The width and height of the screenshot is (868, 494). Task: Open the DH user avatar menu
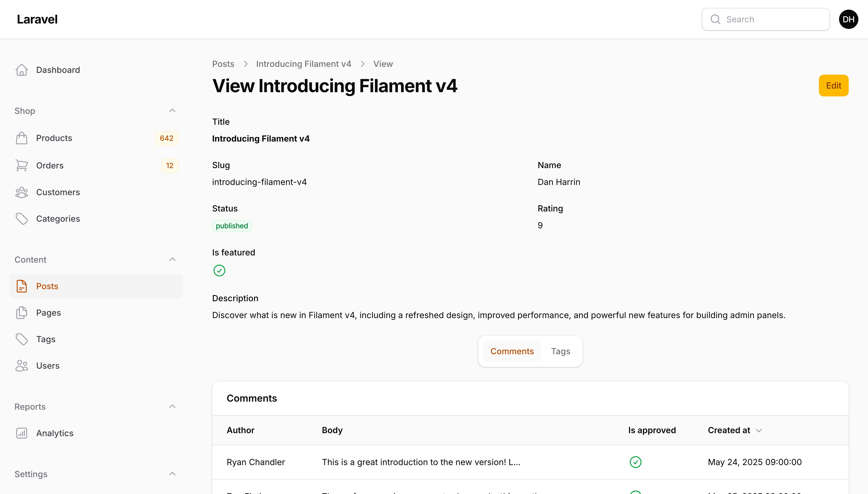(x=848, y=19)
